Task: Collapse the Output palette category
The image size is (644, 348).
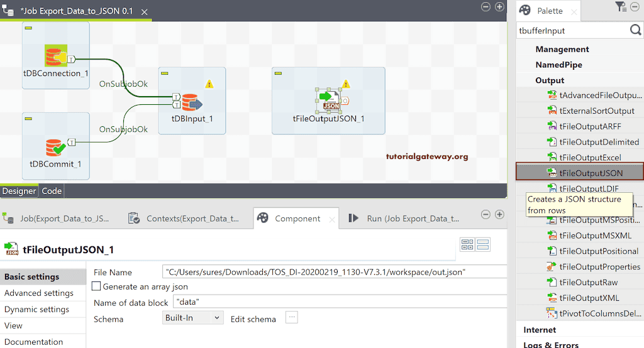Action: (x=550, y=80)
